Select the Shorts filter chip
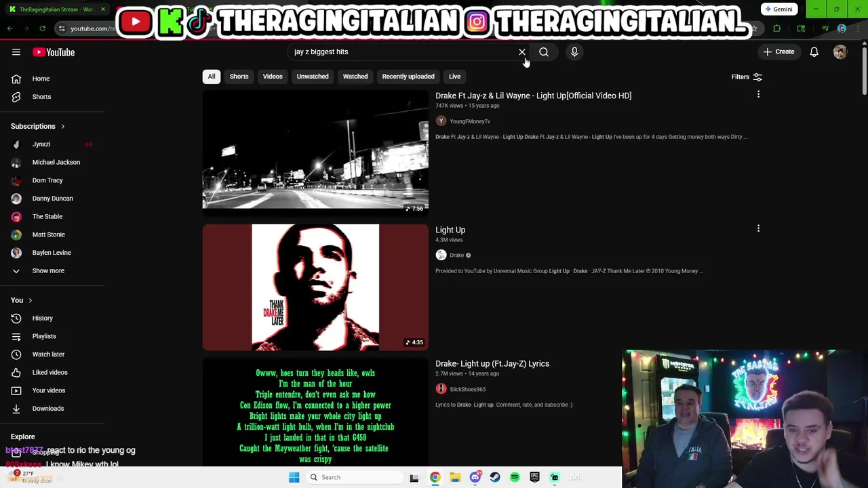868x488 pixels. (x=239, y=77)
